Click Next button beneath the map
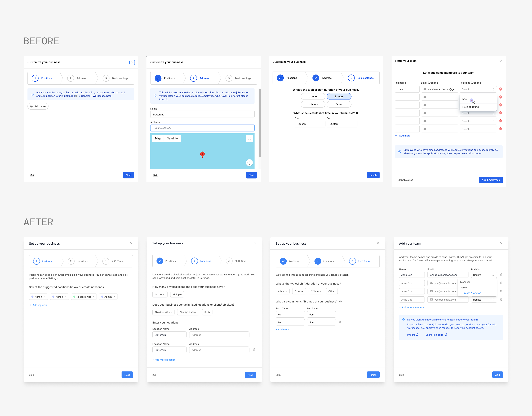 251,175
